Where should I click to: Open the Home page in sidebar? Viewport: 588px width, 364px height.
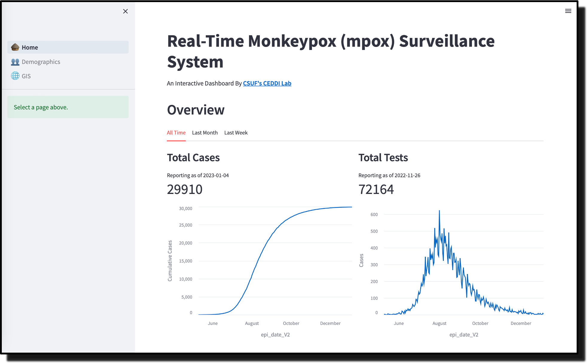click(x=30, y=48)
